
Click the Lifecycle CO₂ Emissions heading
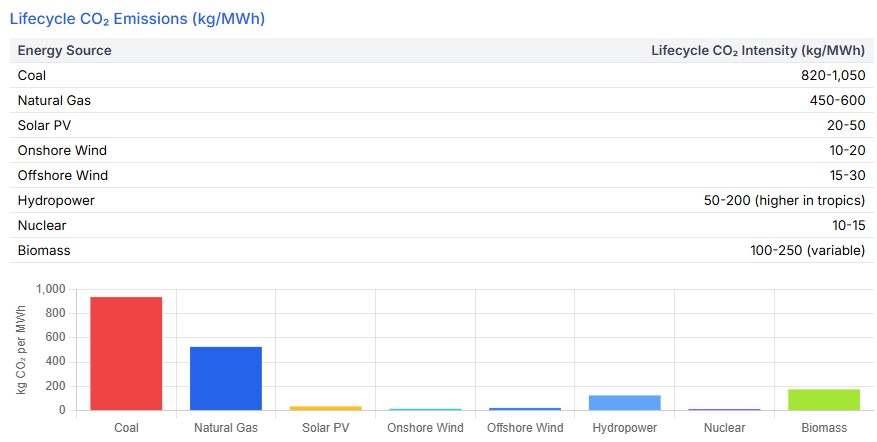[x=137, y=18]
